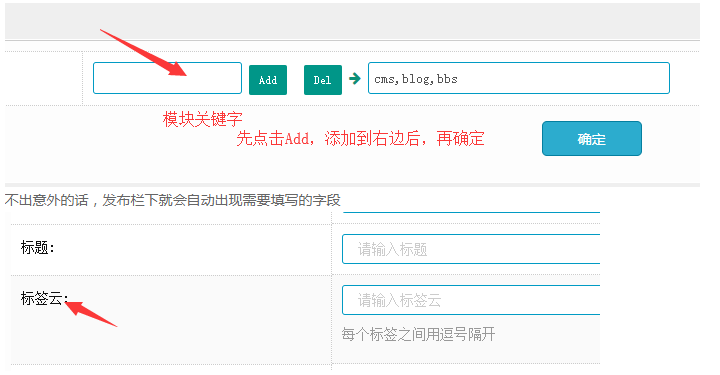The width and height of the screenshot is (720, 375).
Task: Click the 标签云: label text
Action: [x=44, y=298]
